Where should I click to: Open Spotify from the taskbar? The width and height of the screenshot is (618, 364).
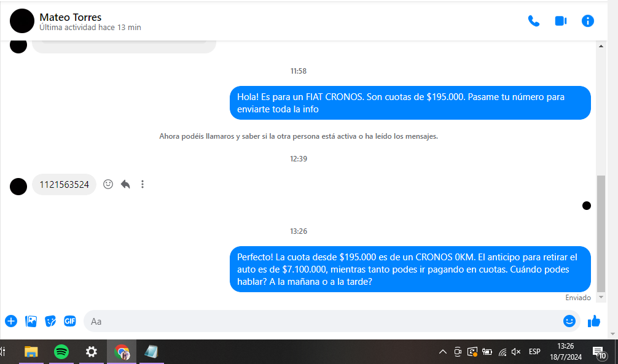tap(61, 352)
